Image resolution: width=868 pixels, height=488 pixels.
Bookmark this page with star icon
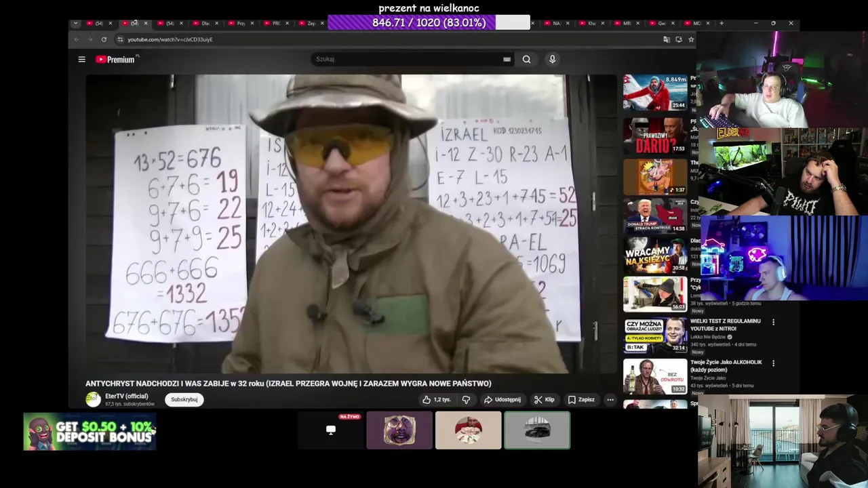coord(691,39)
